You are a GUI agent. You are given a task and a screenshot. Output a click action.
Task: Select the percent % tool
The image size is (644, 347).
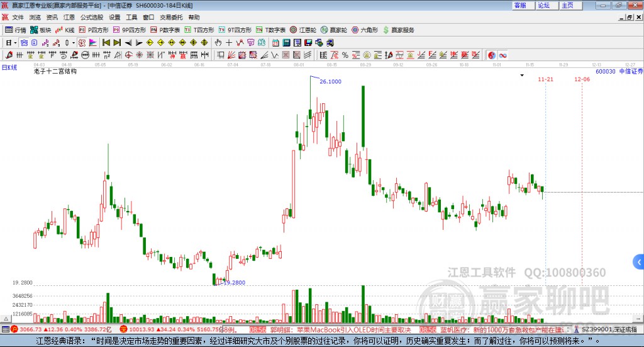345,55
